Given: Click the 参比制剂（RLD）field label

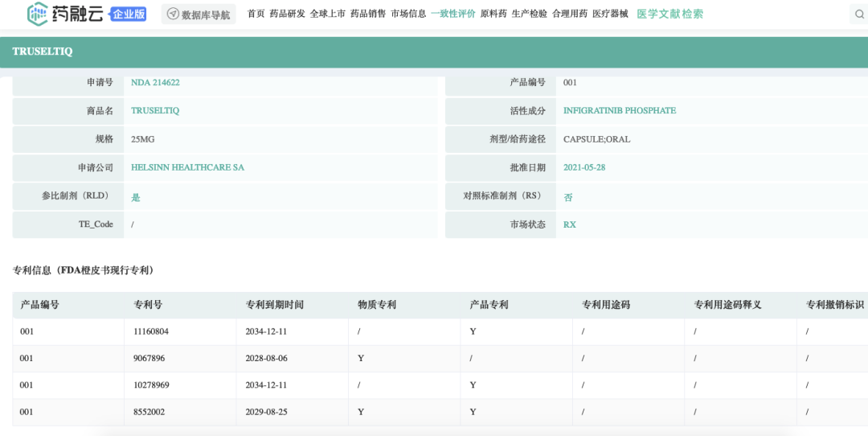Looking at the screenshot, I should click(x=76, y=196).
